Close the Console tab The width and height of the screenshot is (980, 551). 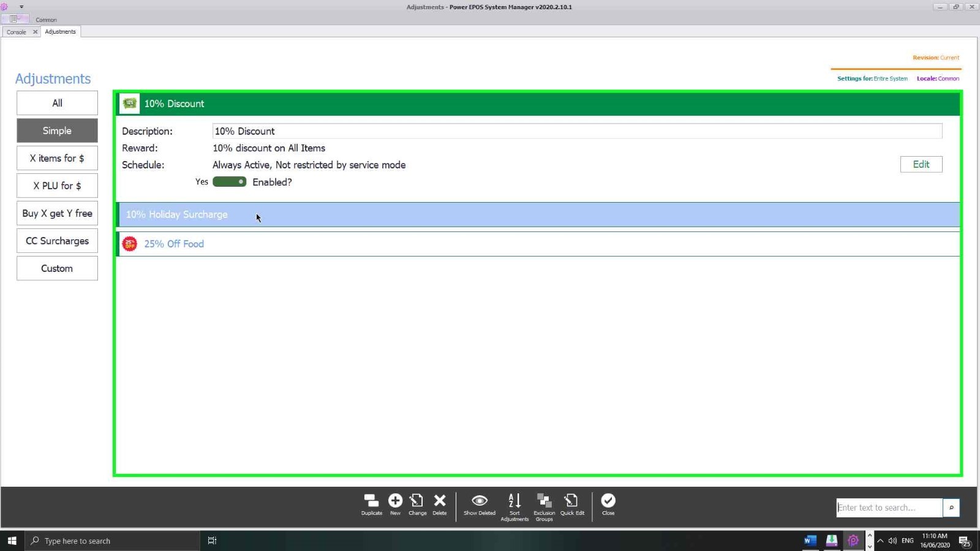click(x=35, y=32)
